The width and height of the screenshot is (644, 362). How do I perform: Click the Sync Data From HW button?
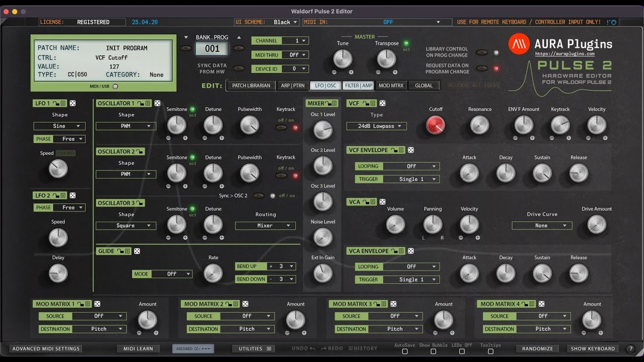pyautogui.click(x=238, y=68)
